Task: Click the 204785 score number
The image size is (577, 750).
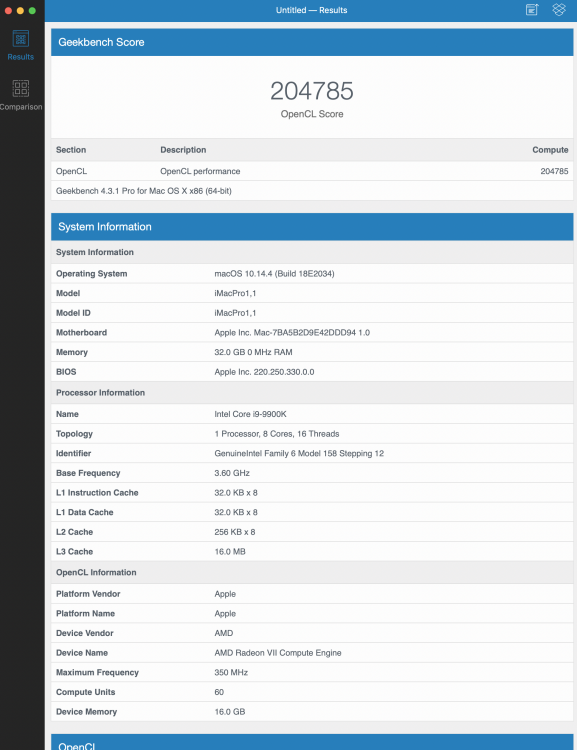Action: 312,91
